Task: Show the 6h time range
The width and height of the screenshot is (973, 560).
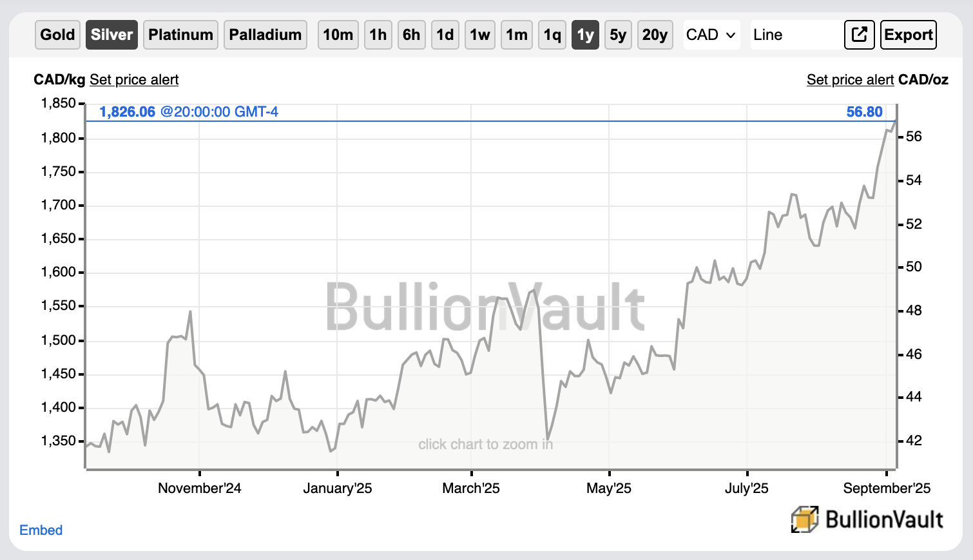Action: point(411,35)
